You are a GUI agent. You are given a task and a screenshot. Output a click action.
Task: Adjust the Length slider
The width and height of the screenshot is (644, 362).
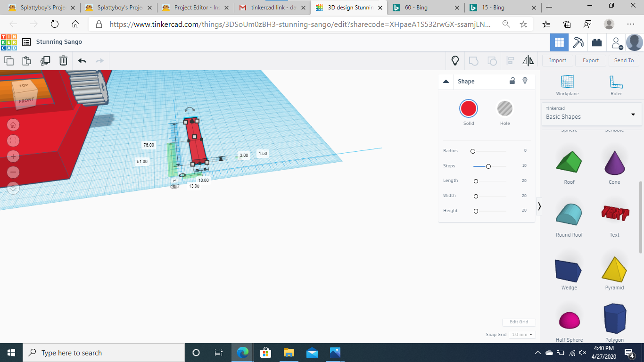tap(490, 181)
